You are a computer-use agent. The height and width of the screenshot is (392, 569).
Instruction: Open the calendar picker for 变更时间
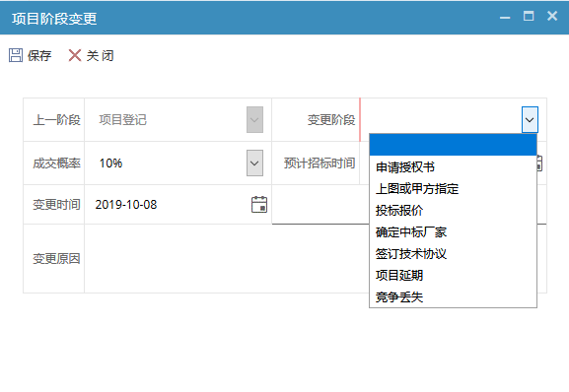tap(259, 204)
